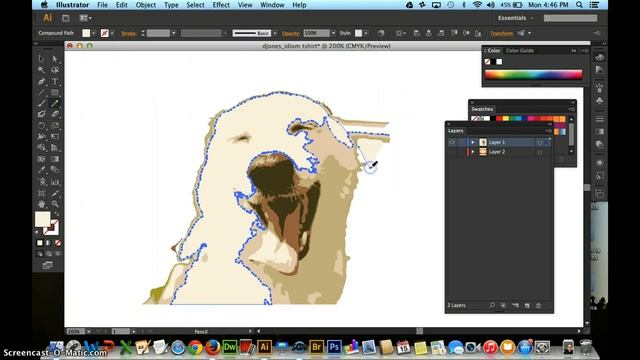Open the Opacity value dropdown
640x360 pixels.
pyautogui.click(x=333, y=33)
